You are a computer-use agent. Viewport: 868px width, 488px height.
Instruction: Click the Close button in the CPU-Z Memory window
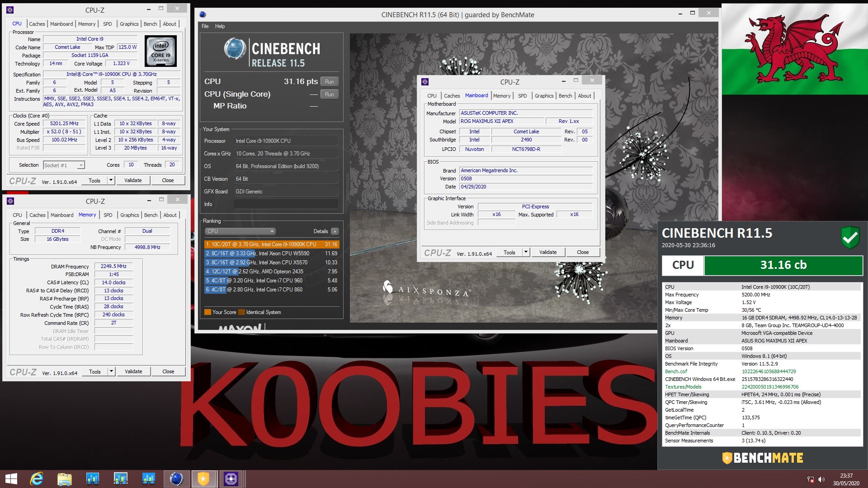[168, 371]
